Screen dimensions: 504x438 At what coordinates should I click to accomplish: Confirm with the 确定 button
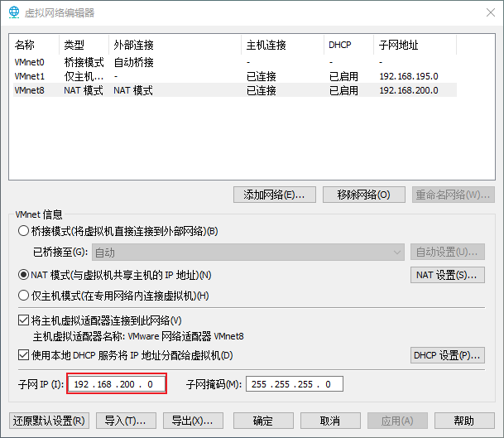pyautogui.click(x=263, y=421)
